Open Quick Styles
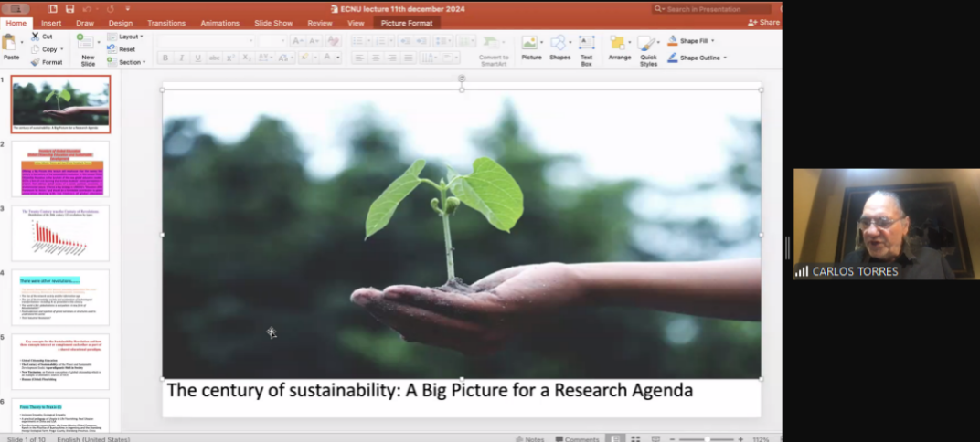This screenshot has height=442, width=980. pos(648,50)
